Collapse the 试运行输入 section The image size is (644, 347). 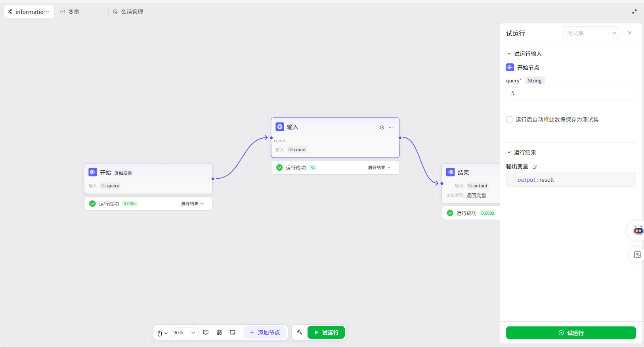509,54
